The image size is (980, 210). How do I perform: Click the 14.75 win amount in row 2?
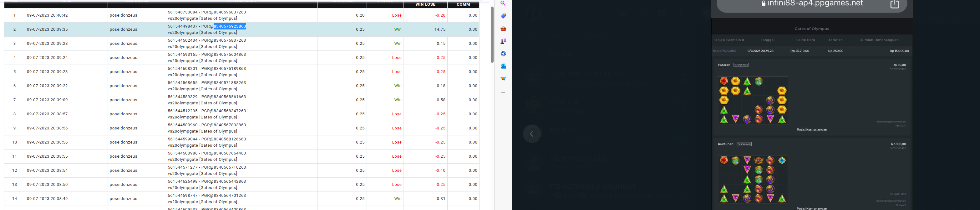[x=440, y=29]
